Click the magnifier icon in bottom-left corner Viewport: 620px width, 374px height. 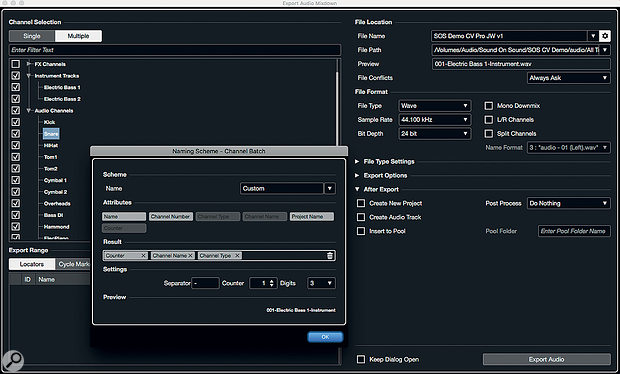click(x=13, y=361)
